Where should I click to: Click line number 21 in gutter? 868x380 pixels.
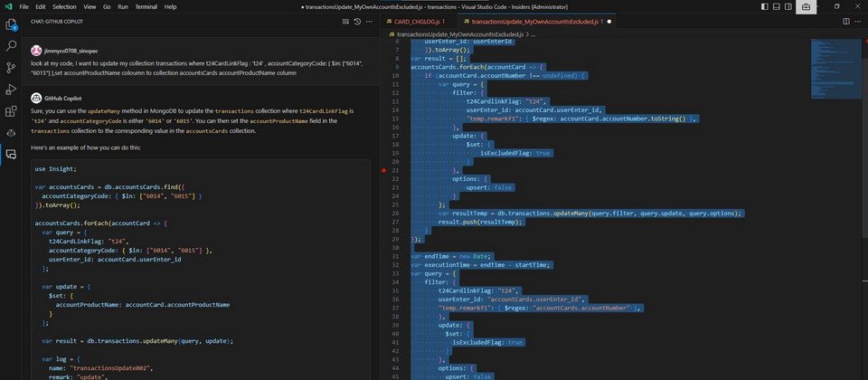(x=395, y=171)
